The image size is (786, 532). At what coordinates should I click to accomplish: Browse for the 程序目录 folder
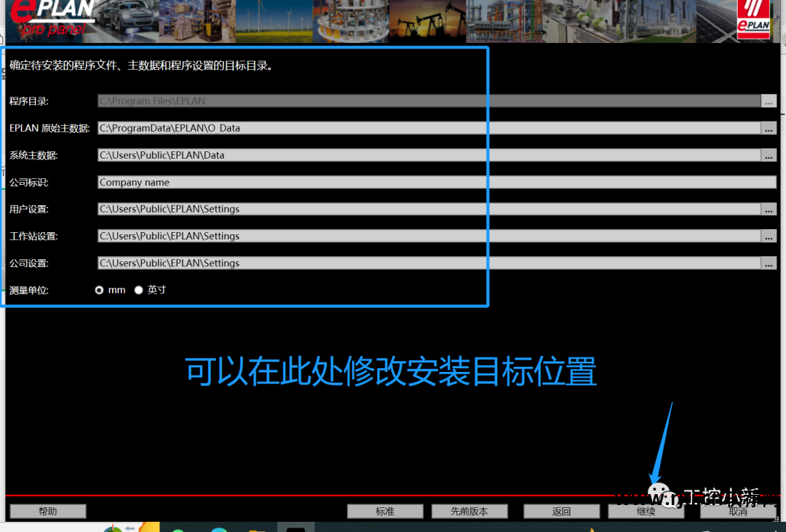click(769, 101)
